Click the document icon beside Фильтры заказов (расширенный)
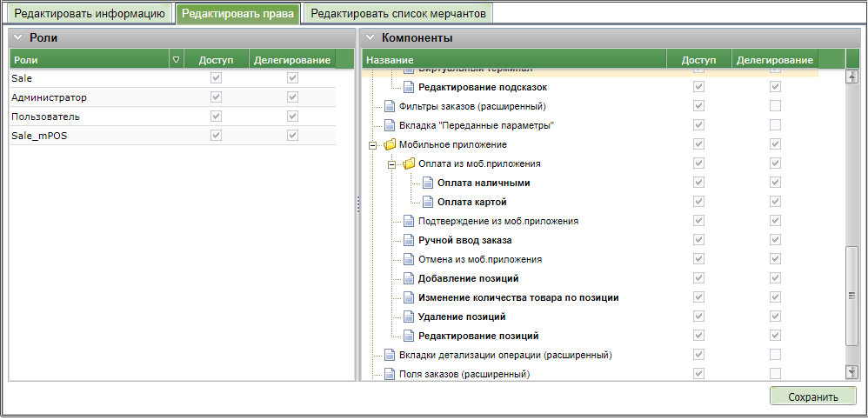Screen dimensions: 868x420 click(390, 106)
